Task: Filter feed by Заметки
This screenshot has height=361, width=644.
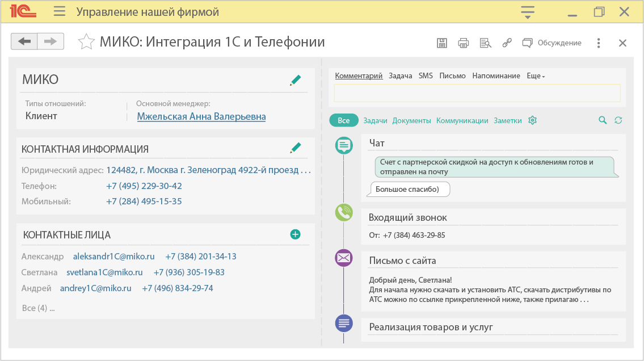Action: [508, 120]
